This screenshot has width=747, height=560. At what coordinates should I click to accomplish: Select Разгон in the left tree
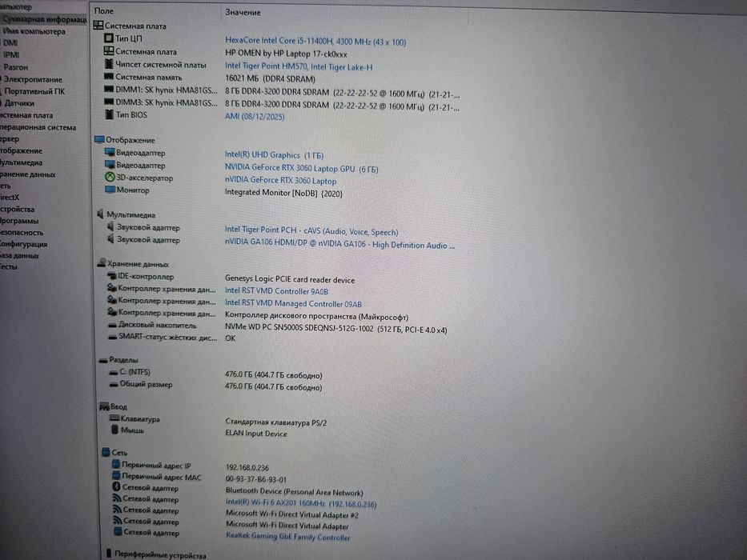coord(16,67)
